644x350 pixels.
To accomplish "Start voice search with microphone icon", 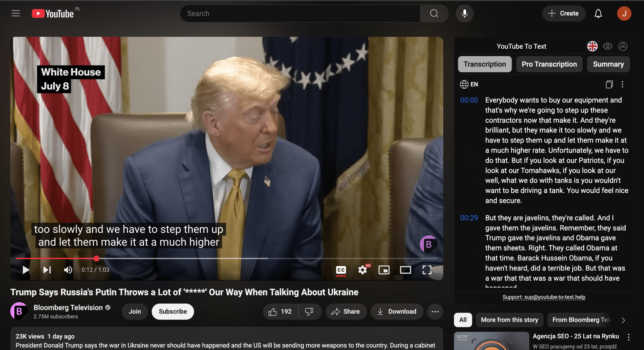I will click(465, 13).
